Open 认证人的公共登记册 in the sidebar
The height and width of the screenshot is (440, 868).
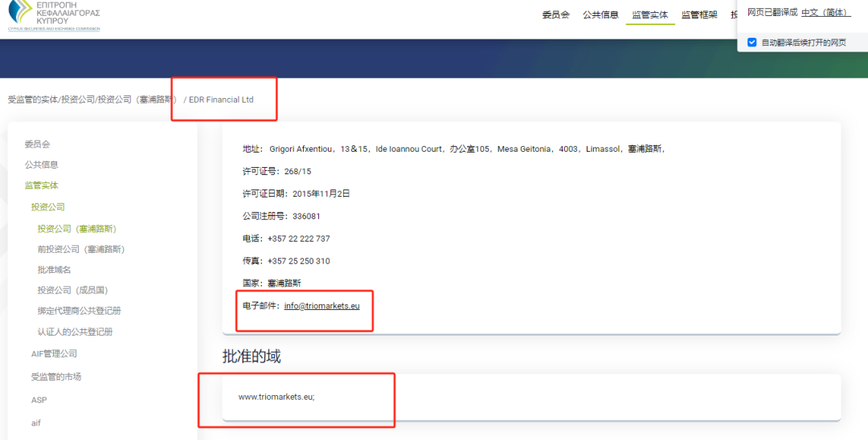tap(76, 332)
